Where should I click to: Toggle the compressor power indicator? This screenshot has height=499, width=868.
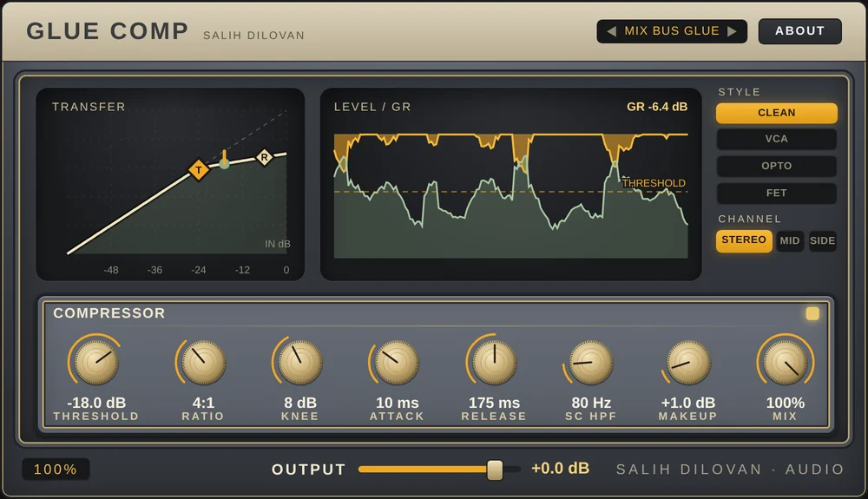coord(812,313)
